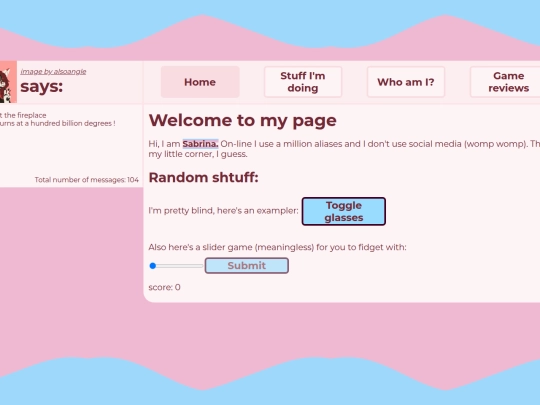The width and height of the screenshot is (540, 405).
Task: Click the avatar image beside says:
Action: pyautogui.click(x=8, y=82)
